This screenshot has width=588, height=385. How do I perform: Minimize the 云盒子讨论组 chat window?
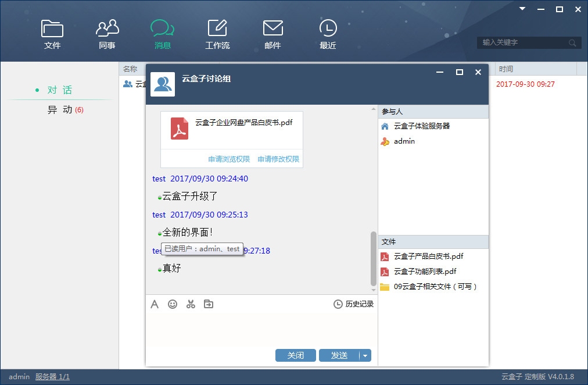[x=440, y=72]
